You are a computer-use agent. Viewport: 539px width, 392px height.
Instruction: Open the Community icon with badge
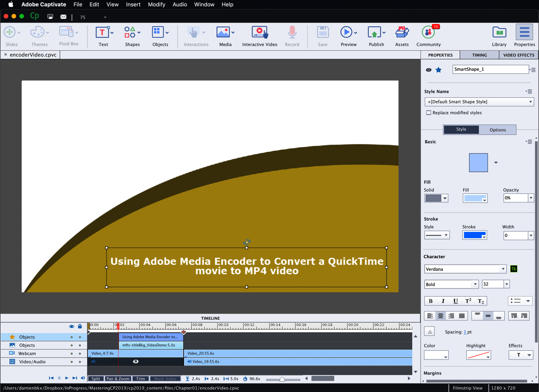[428, 32]
